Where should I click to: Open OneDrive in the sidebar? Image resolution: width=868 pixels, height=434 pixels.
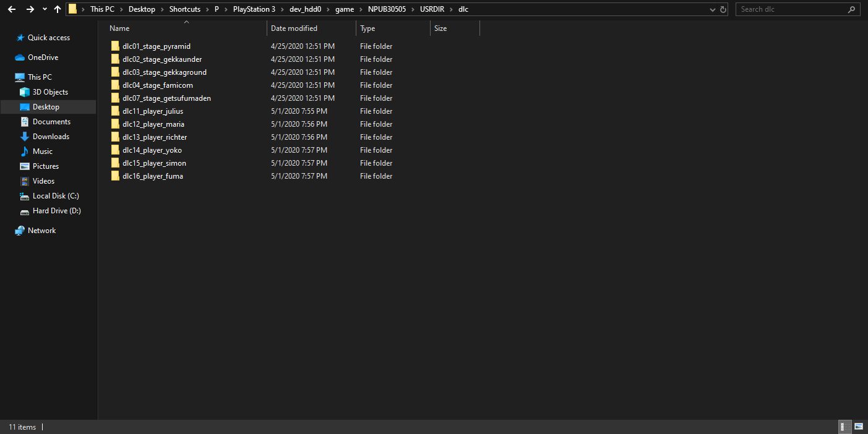(x=43, y=57)
